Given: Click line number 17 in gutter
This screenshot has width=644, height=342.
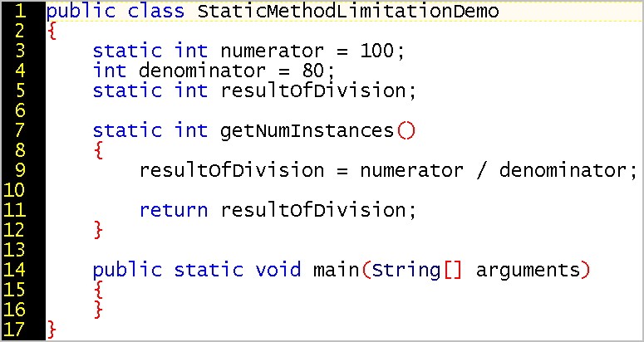Looking at the screenshot, I should 14,330.
